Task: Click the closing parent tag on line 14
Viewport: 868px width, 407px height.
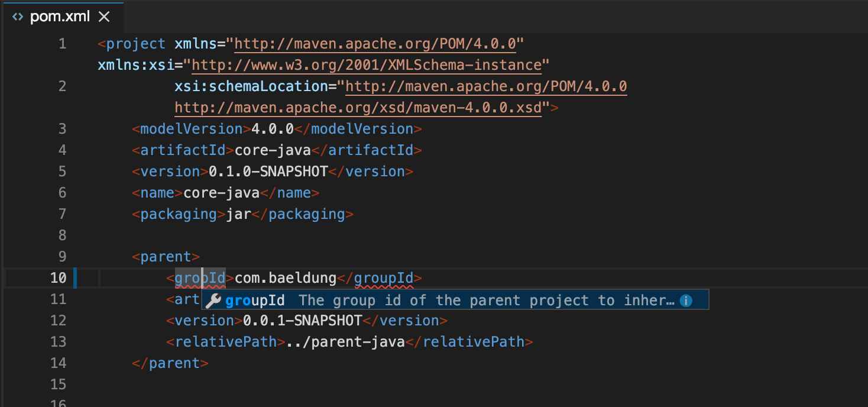Action: 170,363
